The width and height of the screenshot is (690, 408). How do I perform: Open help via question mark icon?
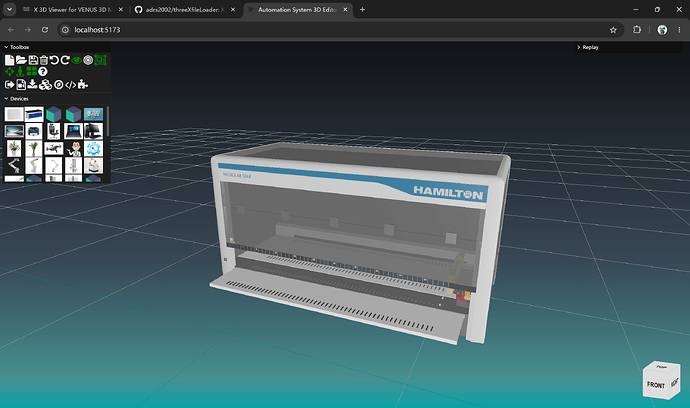(x=43, y=71)
